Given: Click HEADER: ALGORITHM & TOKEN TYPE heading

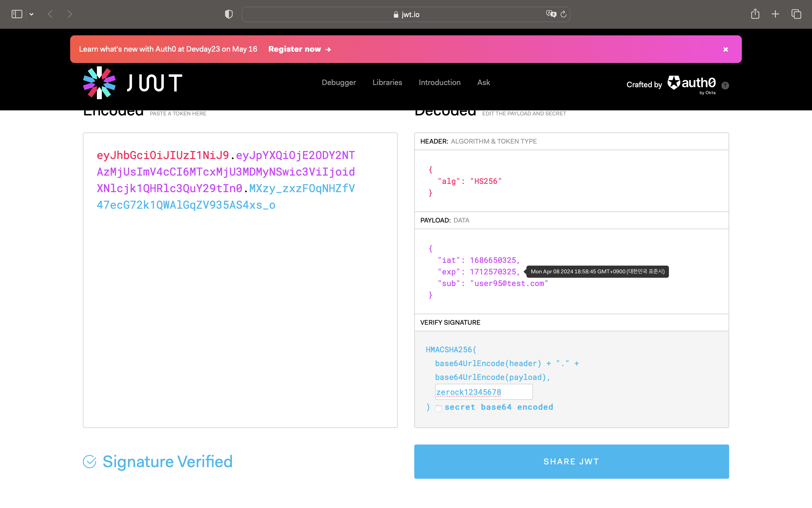Looking at the screenshot, I should pyautogui.click(x=478, y=141).
